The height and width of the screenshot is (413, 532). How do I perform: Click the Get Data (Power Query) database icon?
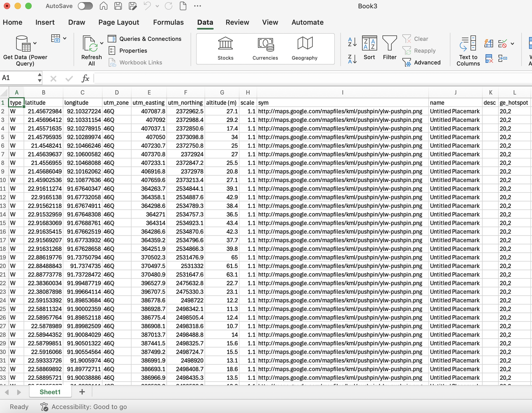click(23, 43)
